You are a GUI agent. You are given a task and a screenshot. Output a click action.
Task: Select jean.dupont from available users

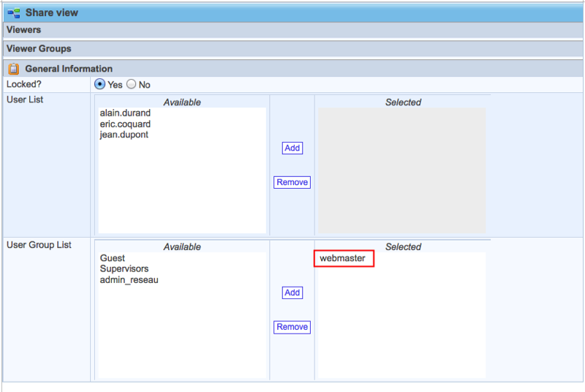tap(124, 135)
